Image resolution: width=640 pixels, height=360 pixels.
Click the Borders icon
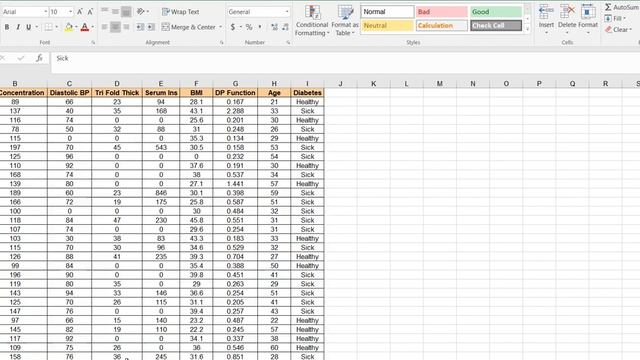pos(49,27)
